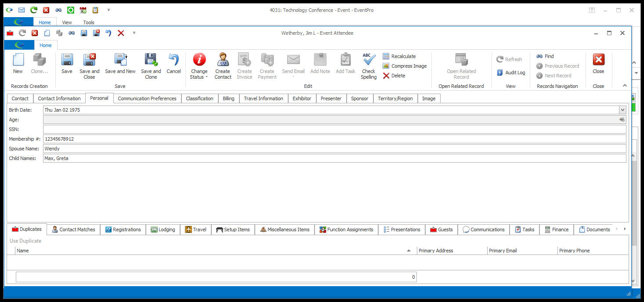Select the Exhibitor tab
This screenshot has width=644, height=302.
pyautogui.click(x=302, y=98)
